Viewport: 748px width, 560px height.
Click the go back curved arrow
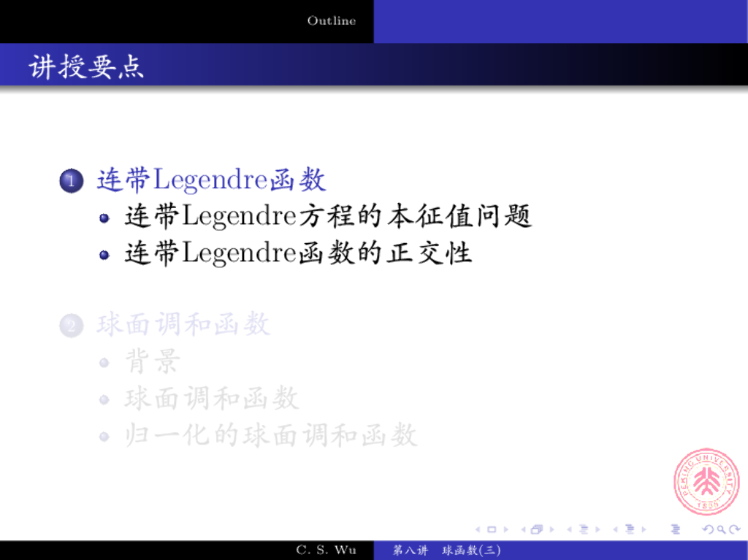pyautogui.click(x=709, y=529)
